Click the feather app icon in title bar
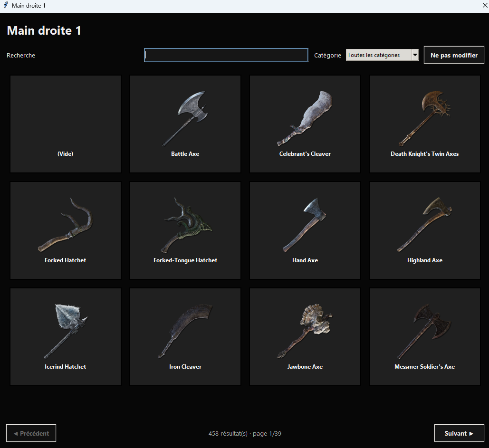 5,6
